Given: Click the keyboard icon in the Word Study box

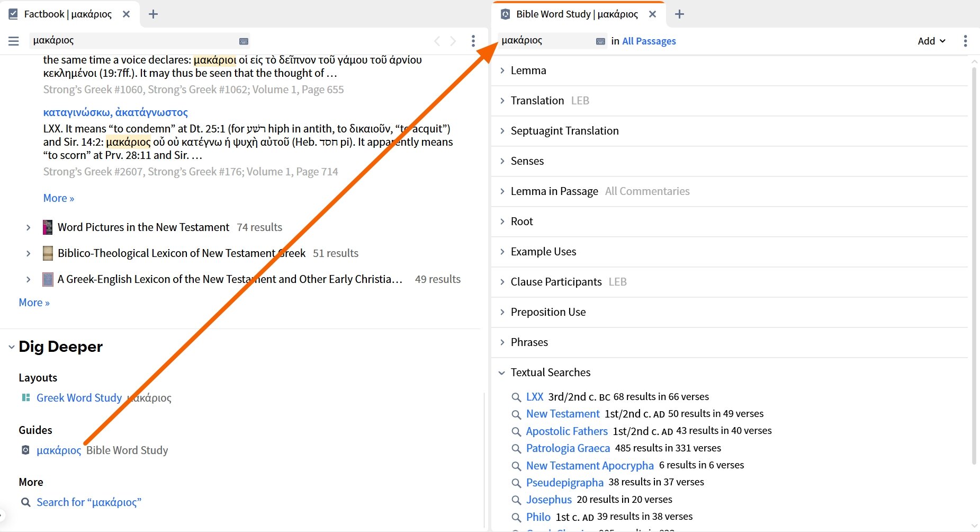Looking at the screenshot, I should click(x=600, y=41).
